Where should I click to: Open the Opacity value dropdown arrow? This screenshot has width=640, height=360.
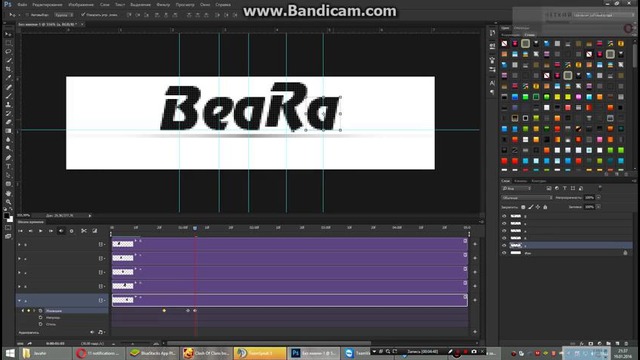pyautogui.click(x=598, y=198)
